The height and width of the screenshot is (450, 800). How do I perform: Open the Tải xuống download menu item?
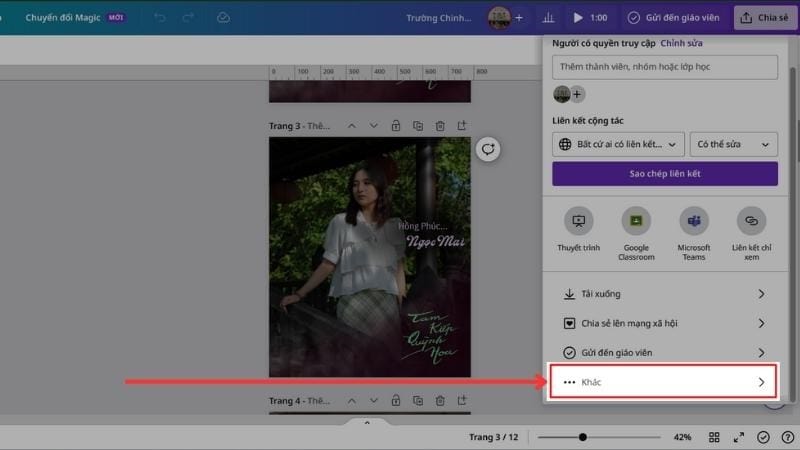[664, 294]
